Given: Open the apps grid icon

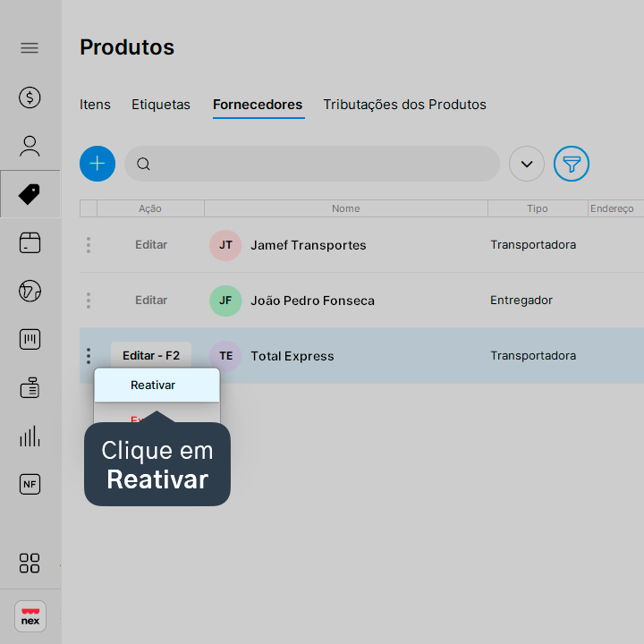Looking at the screenshot, I should (30, 563).
